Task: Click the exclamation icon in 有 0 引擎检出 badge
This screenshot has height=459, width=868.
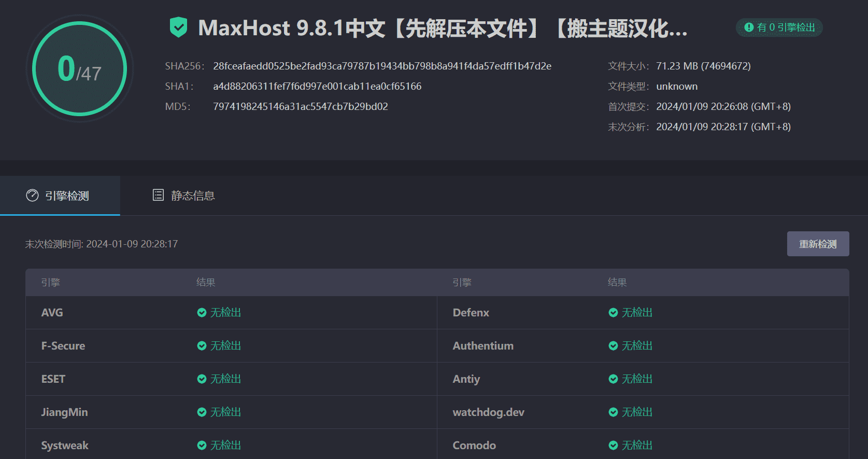Action: click(x=749, y=27)
